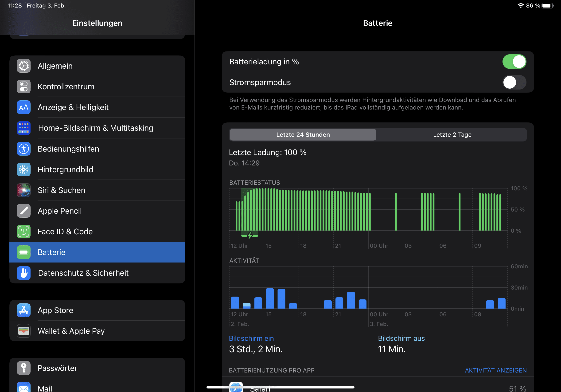Tap the Bildschirm aus label
The image size is (561, 392).
tap(401, 338)
